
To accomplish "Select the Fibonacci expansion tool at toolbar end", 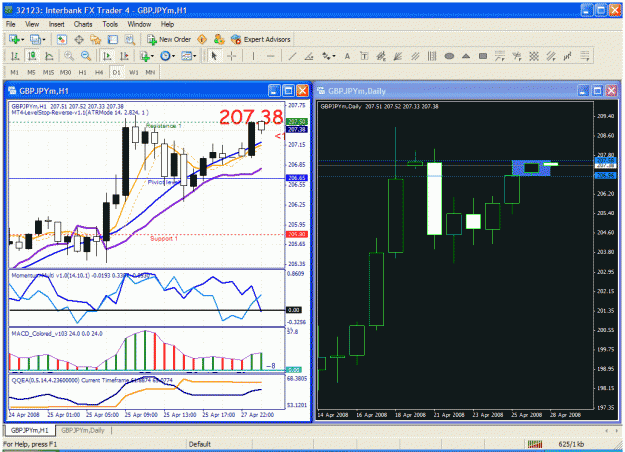I will click(x=584, y=56).
